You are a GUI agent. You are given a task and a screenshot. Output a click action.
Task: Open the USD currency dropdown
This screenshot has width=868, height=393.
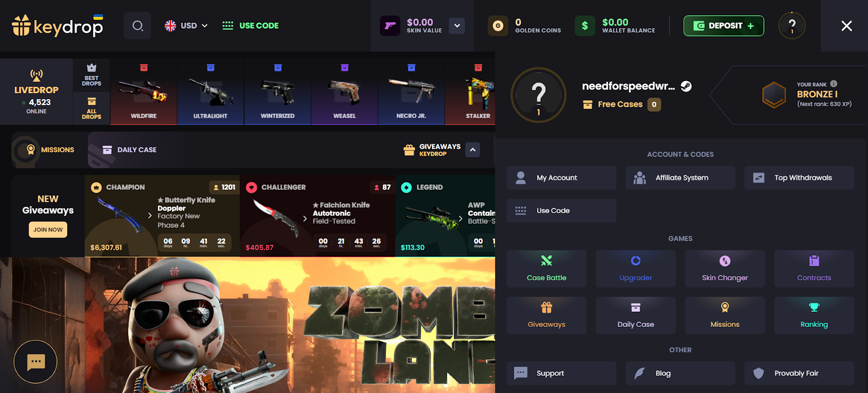tap(186, 25)
